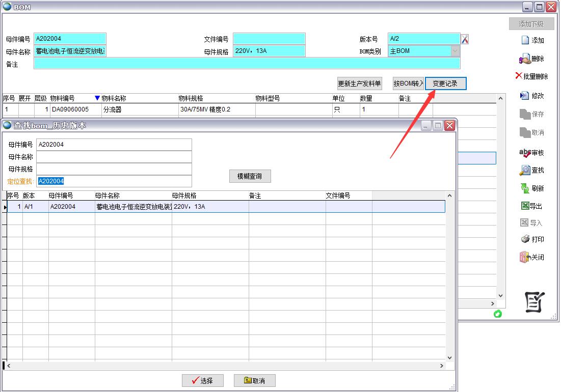Image resolution: width=561 pixels, height=392 pixels.
Task: Click the 刷新 (Refresh) icon button
Action: [x=525, y=188]
